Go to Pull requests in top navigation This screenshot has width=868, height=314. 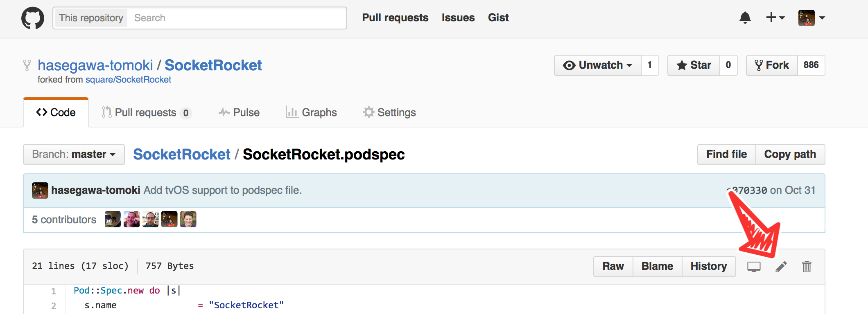(x=395, y=18)
